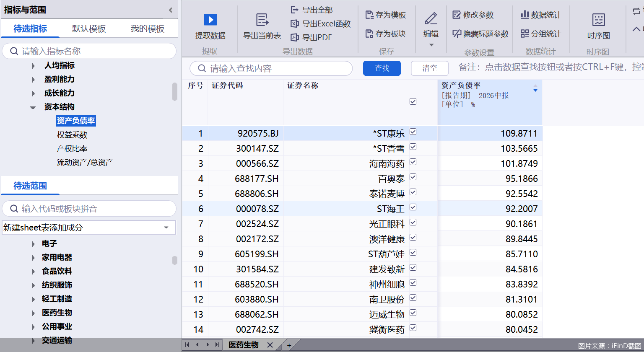The width and height of the screenshot is (644, 352).
Task: Select the 医药生物 sheet tab
Action: (243, 345)
